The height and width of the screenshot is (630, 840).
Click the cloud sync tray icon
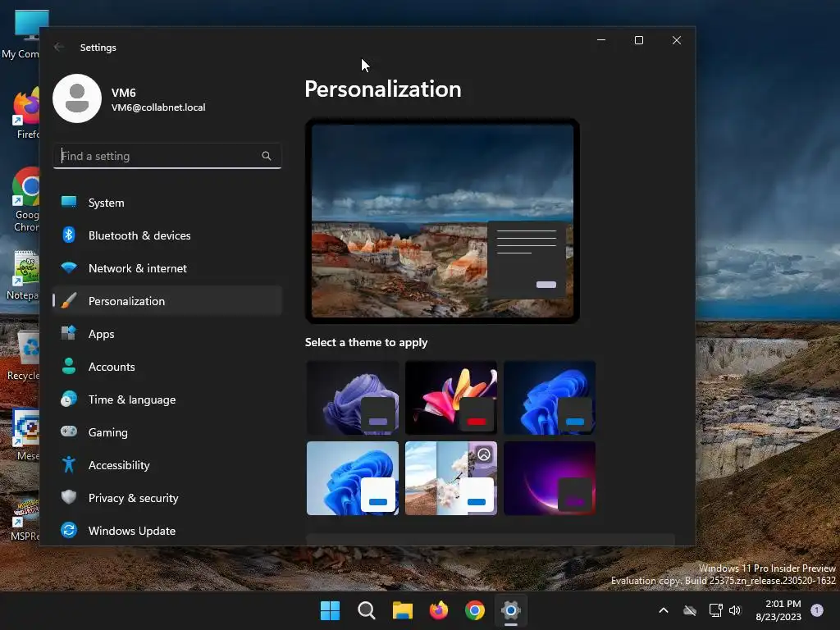click(690, 610)
